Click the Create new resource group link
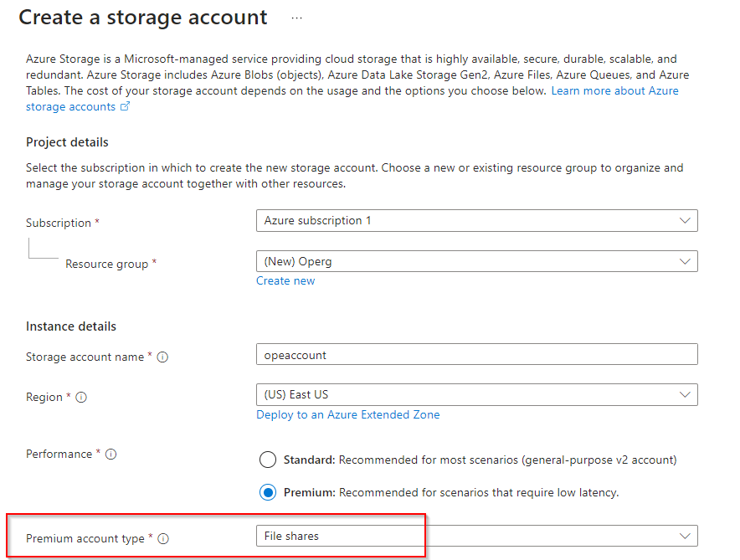Image resolution: width=740 pixels, height=560 pixels. tap(285, 281)
